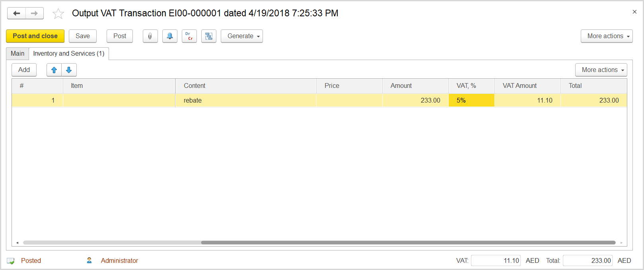Click the Price column header
The width and height of the screenshot is (644, 270).
(x=349, y=86)
